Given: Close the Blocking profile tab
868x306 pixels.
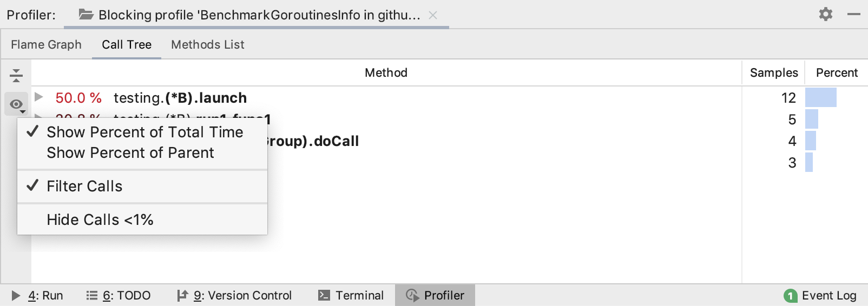Looking at the screenshot, I should click(433, 15).
